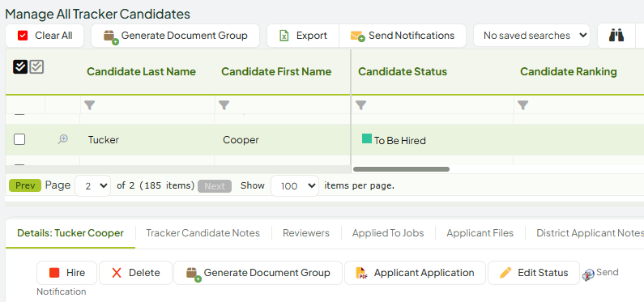
Task: Click the Clear All button
Action: click(45, 36)
